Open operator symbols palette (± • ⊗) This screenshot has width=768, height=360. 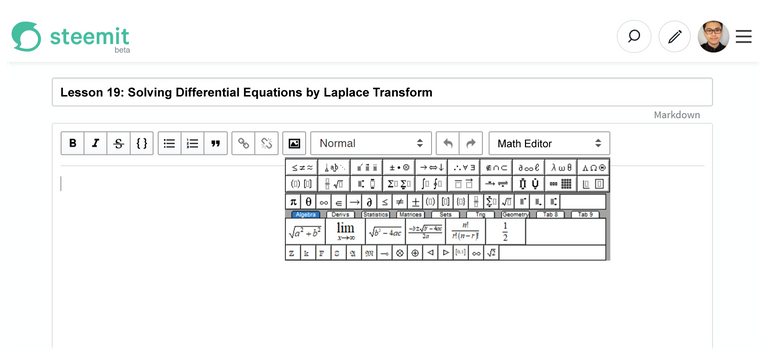[x=399, y=168]
